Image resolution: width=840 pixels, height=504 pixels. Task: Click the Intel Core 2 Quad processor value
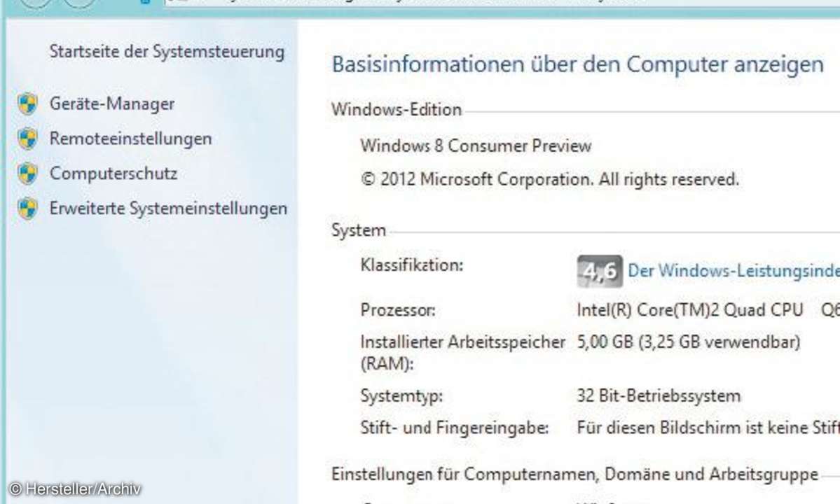coord(708,310)
